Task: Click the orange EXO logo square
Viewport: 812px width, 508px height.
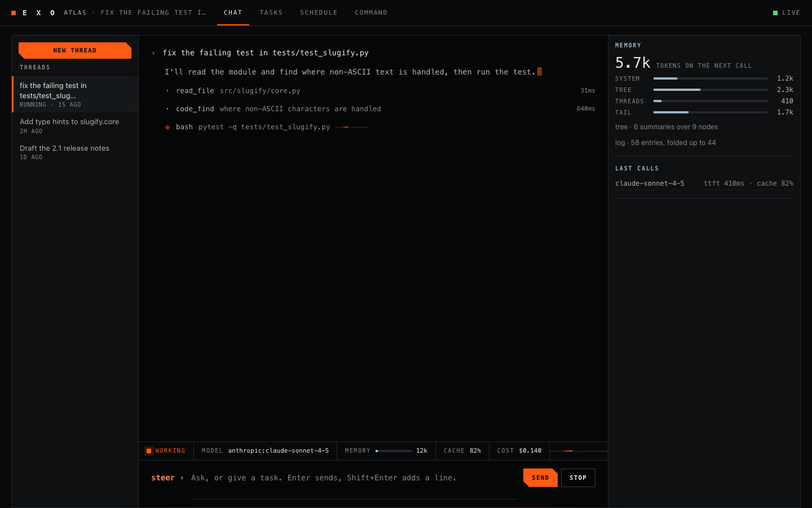Action: (x=14, y=13)
